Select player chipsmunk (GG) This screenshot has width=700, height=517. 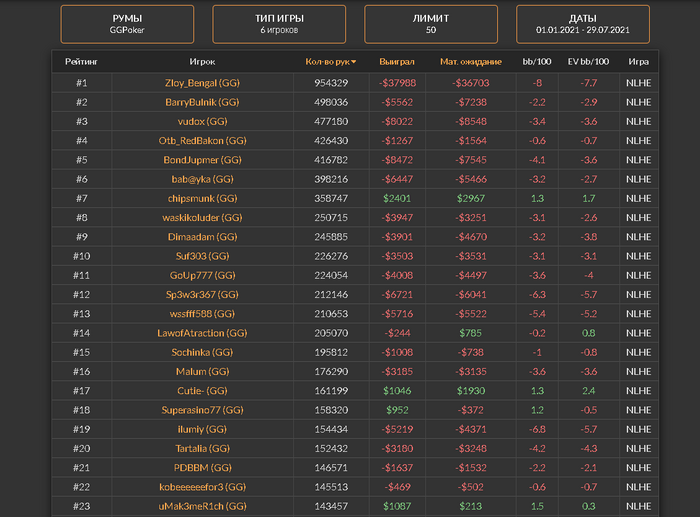coord(202,198)
